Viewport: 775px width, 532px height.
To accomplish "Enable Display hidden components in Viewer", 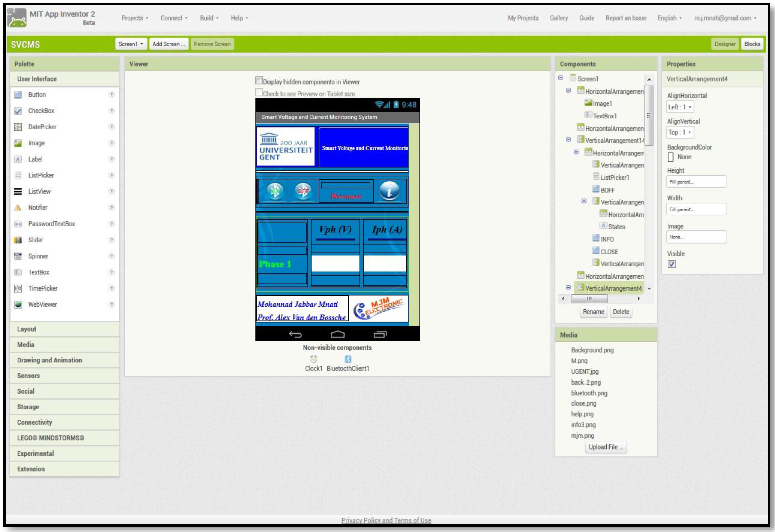I will click(x=259, y=81).
